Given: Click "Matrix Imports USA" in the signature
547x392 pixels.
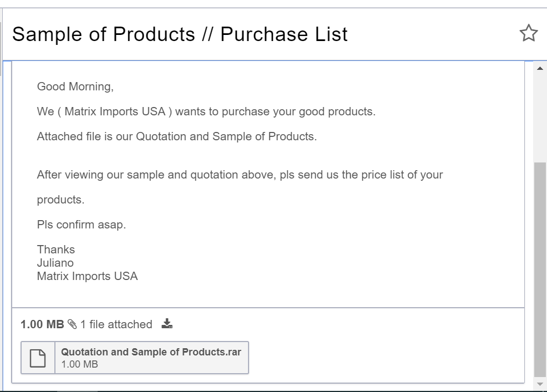Looking at the screenshot, I should point(87,276).
